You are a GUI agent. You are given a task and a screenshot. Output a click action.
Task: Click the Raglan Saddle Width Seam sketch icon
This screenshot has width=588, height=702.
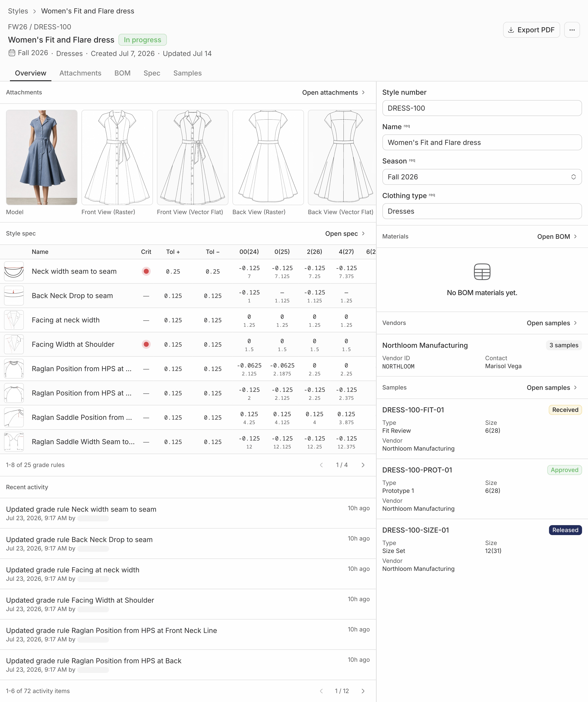tap(14, 442)
